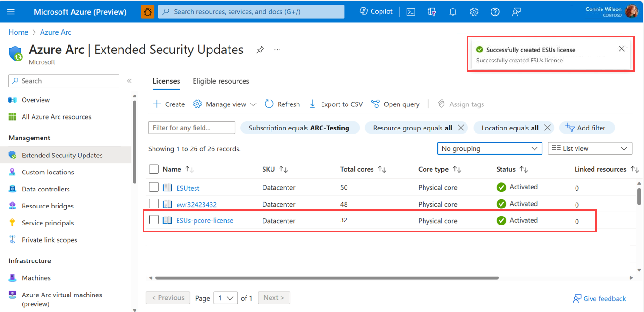
Task: Open the notifications bell
Action: (x=453, y=12)
